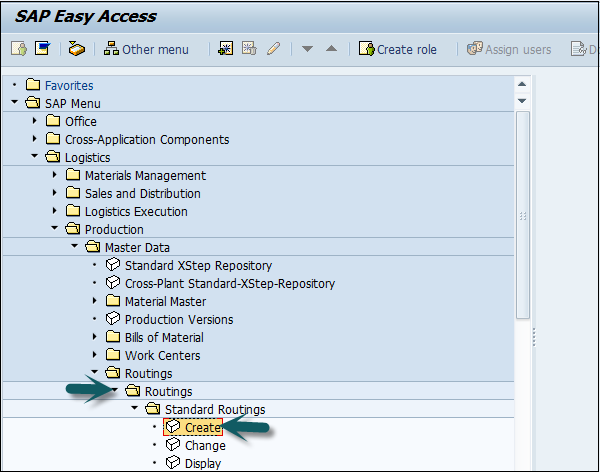Click the scrollbar down arrow button

pos(522,102)
